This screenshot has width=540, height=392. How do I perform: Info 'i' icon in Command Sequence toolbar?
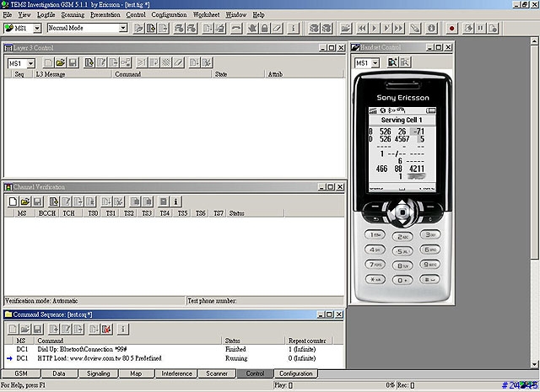click(123, 330)
